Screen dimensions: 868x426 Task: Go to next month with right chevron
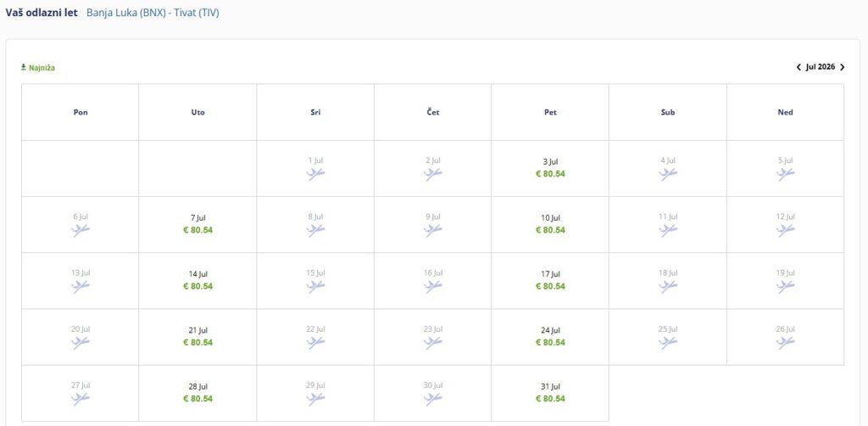click(x=842, y=67)
